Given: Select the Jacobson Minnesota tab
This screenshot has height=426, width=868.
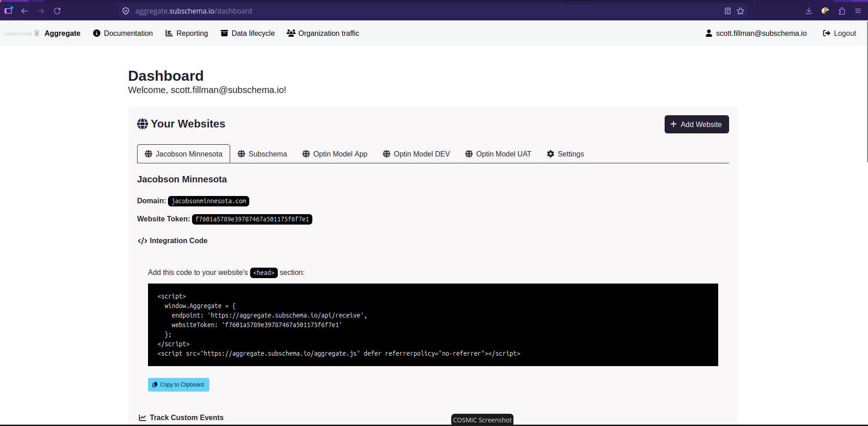Looking at the screenshot, I should pos(183,154).
